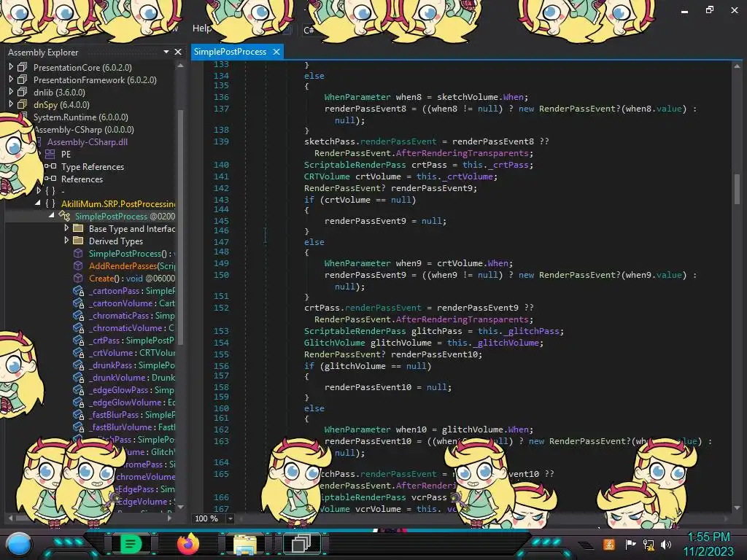This screenshot has height=560, width=747.
Task: Click the SimplePostProcess class icon
Action: [x=64, y=216]
